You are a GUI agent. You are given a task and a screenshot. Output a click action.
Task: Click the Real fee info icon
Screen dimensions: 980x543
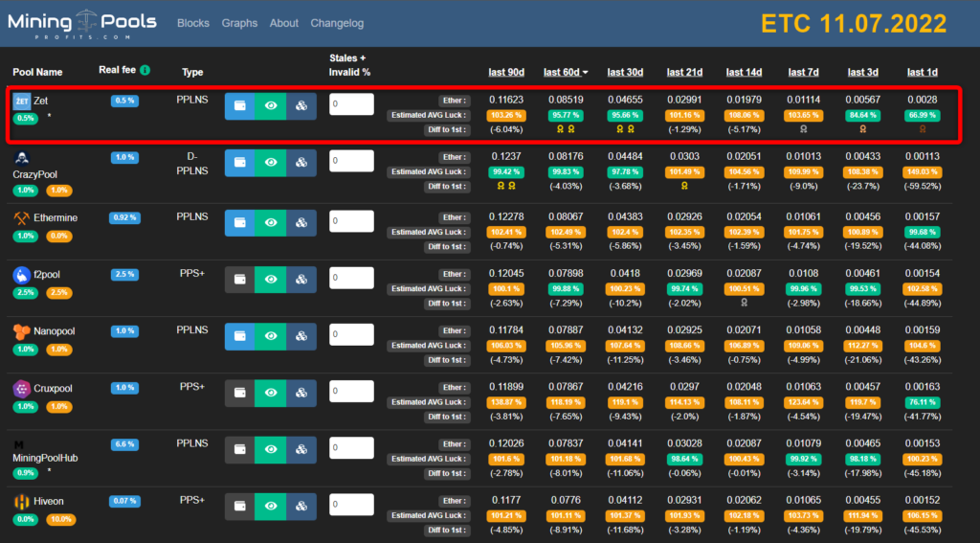145,70
